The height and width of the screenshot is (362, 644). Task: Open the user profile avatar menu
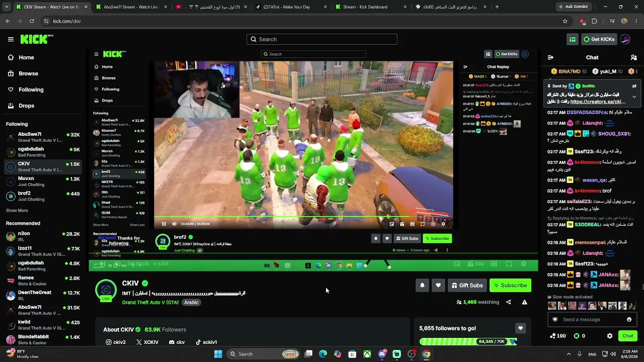pos(625,39)
